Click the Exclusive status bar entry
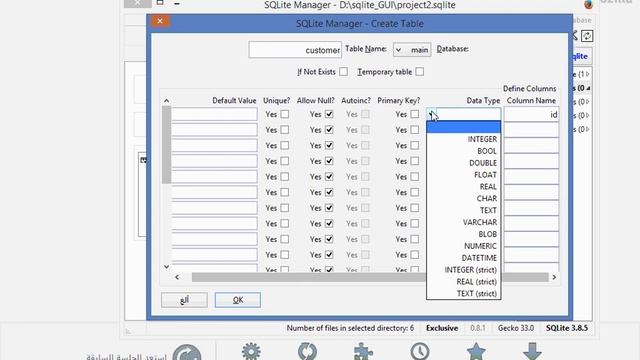 point(442,328)
